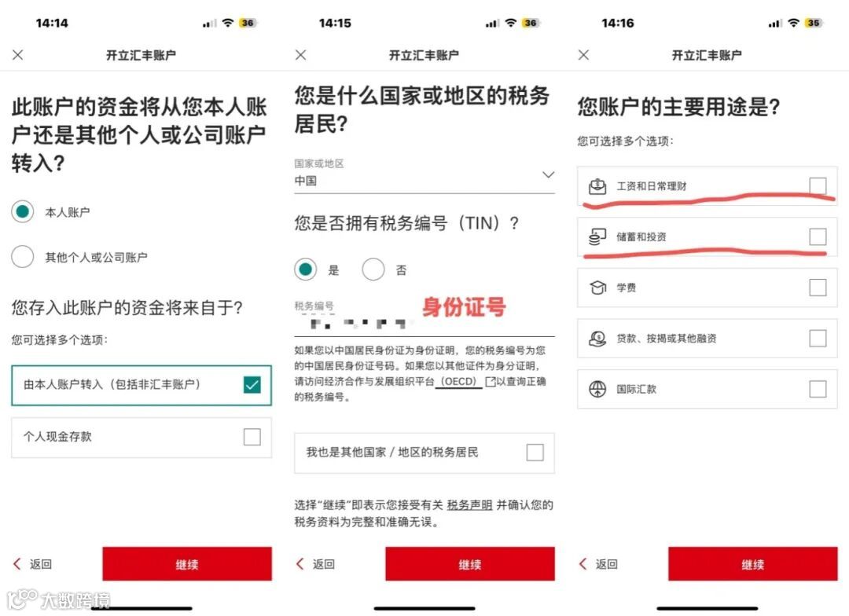
Task: Click the graduation cap icon beside 学费
Action: pos(597,288)
